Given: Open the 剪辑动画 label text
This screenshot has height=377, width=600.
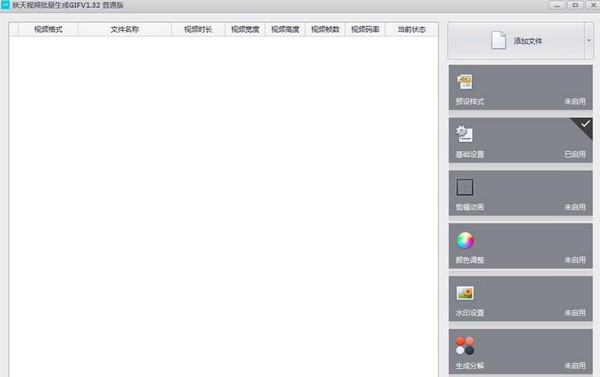Looking at the screenshot, I should point(470,207).
